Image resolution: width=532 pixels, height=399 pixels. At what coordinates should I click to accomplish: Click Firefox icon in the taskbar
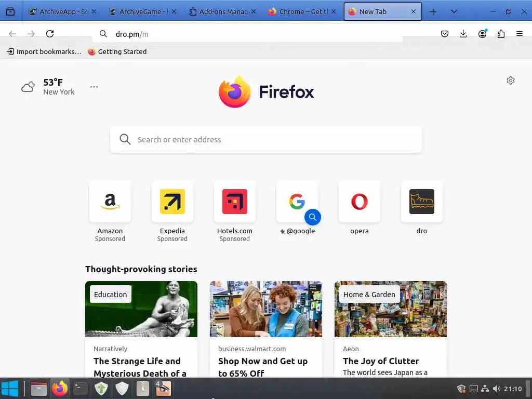[x=60, y=389]
